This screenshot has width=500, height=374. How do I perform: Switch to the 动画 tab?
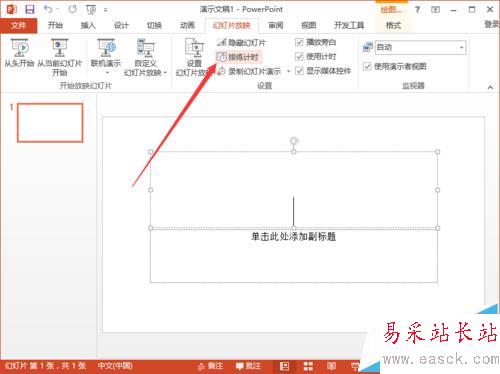(x=187, y=25)
